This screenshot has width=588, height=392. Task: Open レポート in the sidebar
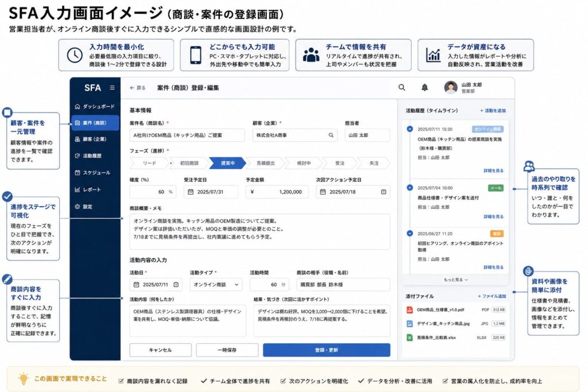coord(95,189)
